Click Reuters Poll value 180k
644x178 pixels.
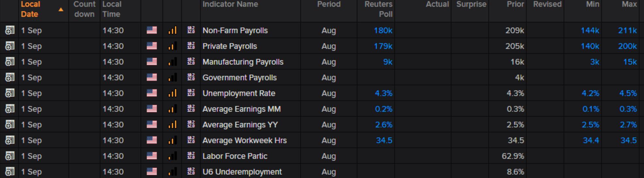click(x=383, y=30)
